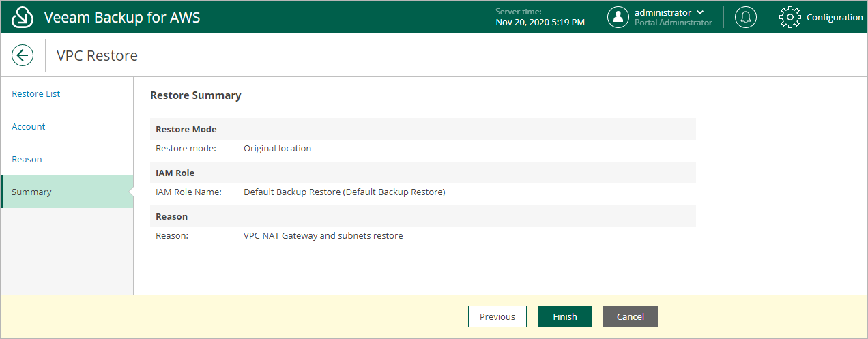Click the Portal Administrator role label
868x339 pixels.
coord(673,23)
